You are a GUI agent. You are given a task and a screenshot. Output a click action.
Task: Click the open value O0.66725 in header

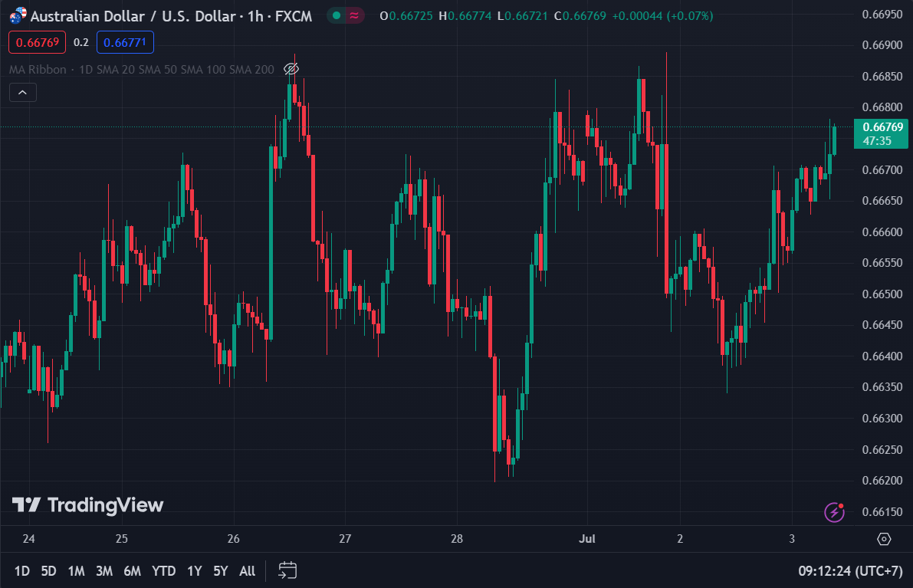click(406, 16)
